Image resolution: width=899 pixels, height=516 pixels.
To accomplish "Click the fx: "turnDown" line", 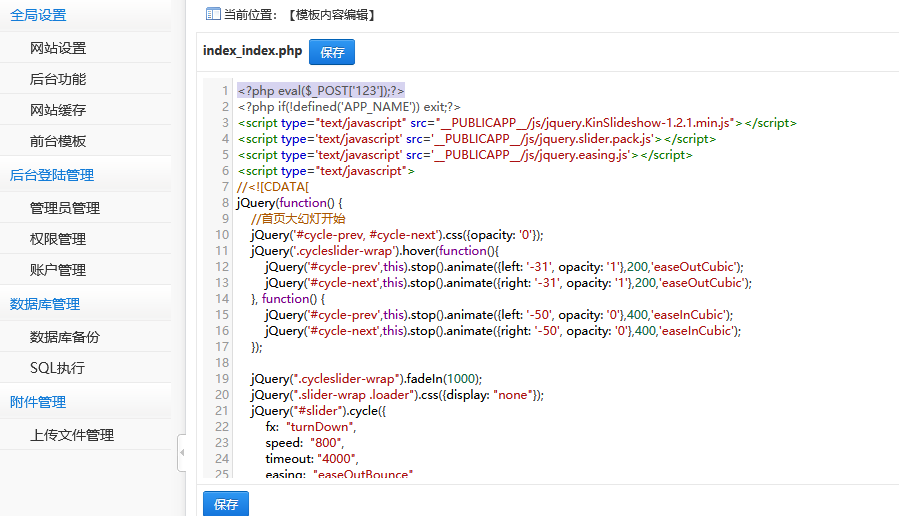I will point(311,427).
